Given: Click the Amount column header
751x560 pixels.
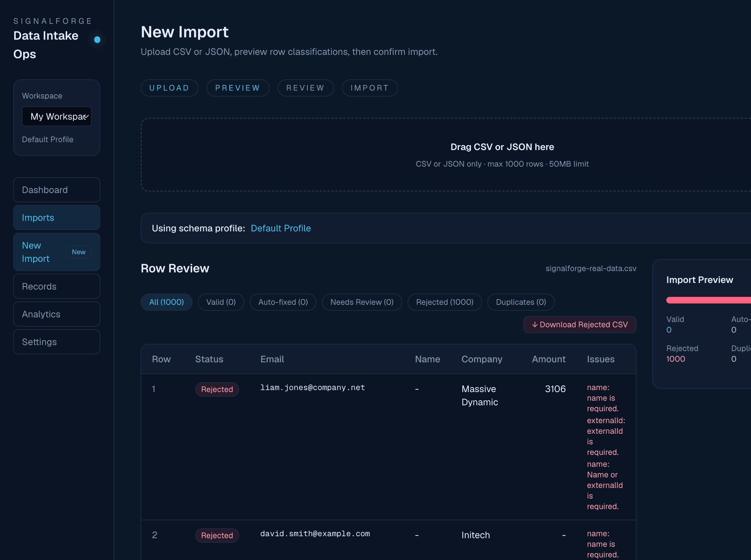Looking at the screenshot, I should point(549,359).
